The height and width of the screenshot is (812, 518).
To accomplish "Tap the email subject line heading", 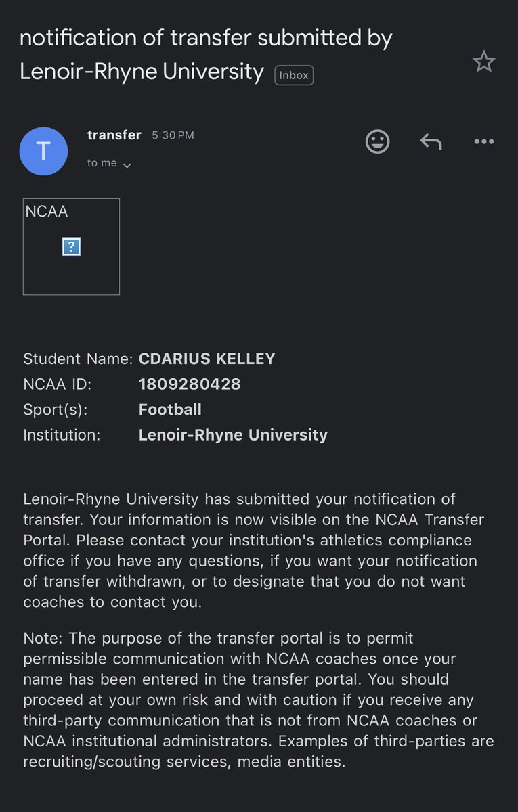I will click(x=206, y=54).
